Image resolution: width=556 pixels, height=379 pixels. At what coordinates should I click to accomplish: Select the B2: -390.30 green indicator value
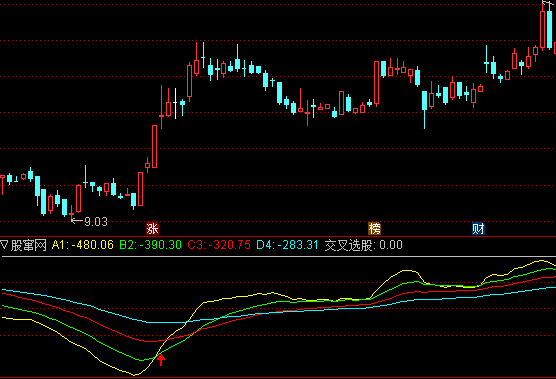pos(150,245)
